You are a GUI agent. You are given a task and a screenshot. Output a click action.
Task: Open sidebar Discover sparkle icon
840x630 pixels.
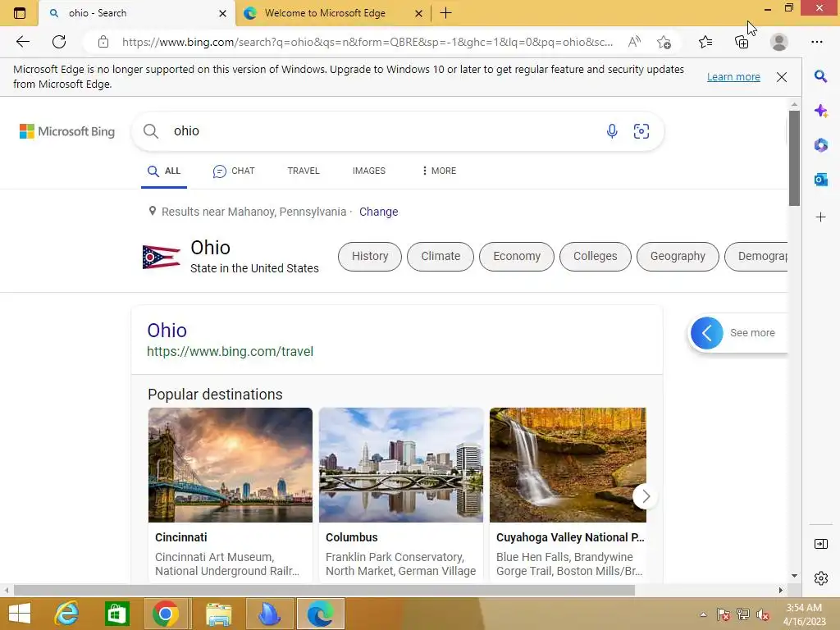pos(820,111)
